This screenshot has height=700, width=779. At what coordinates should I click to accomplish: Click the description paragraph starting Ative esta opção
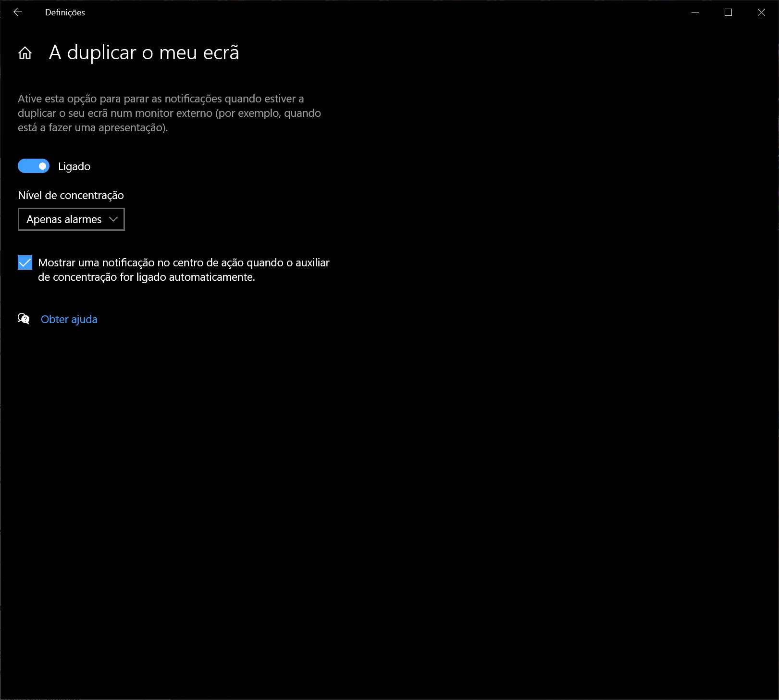(x=170, y=113)
